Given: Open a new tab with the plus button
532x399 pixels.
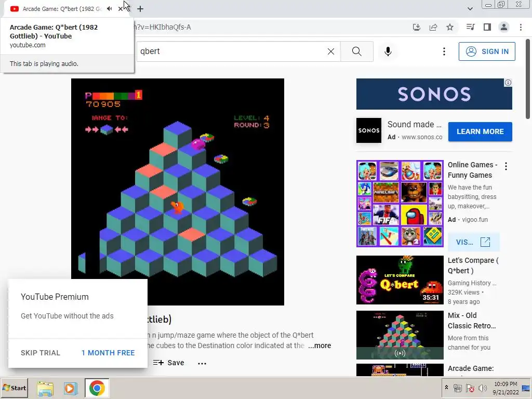Looking at the screenshot, I should coord(140,9).
